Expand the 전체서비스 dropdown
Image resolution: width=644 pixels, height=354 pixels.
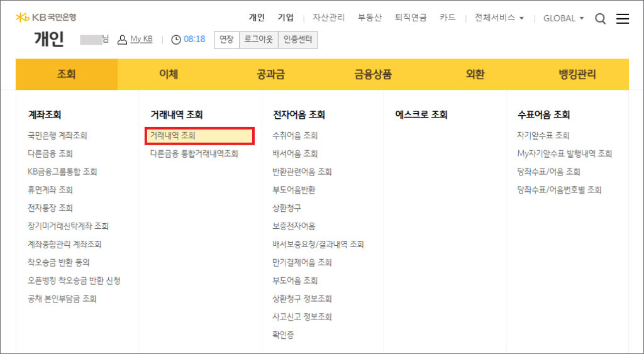click(499, 18)
